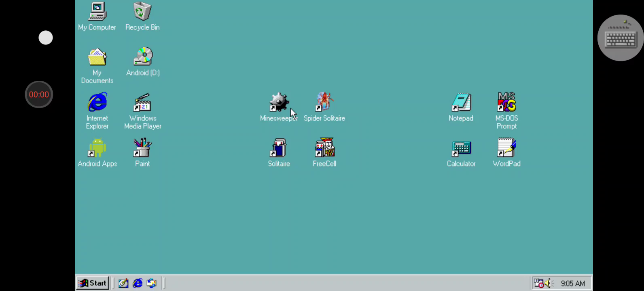The height and width of the screenshot is (291, 644).
Task: Select the WordPad shortcut icon
Action: point(506,148)
